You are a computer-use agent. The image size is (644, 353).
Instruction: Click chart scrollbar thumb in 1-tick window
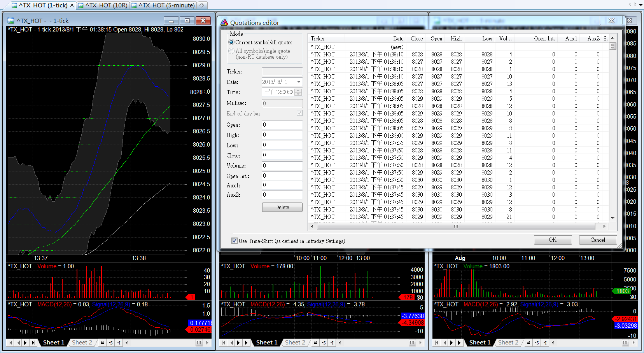(x=199, y=343)
